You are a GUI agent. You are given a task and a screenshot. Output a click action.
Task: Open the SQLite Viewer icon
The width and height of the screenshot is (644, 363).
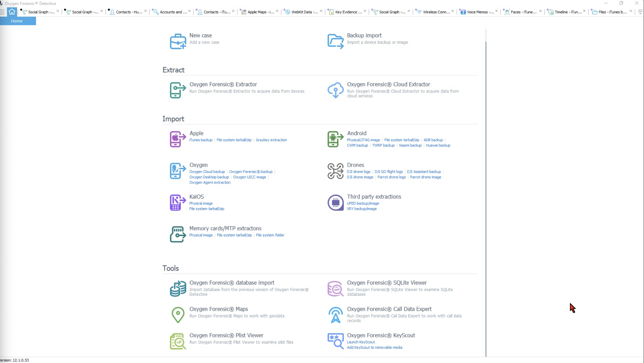[x=335, y=289]
